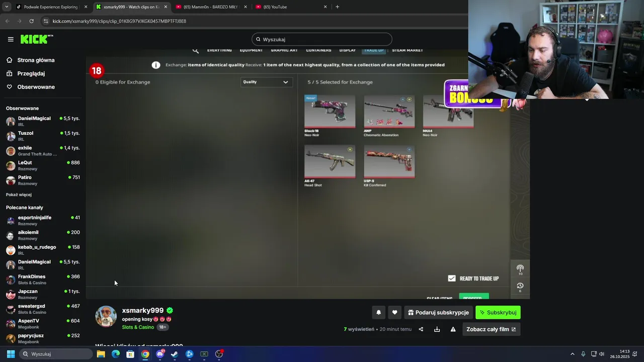Open FrankDimes recommended channel
The width and height of the screenshot is (644, 362).
coord(43,279)
